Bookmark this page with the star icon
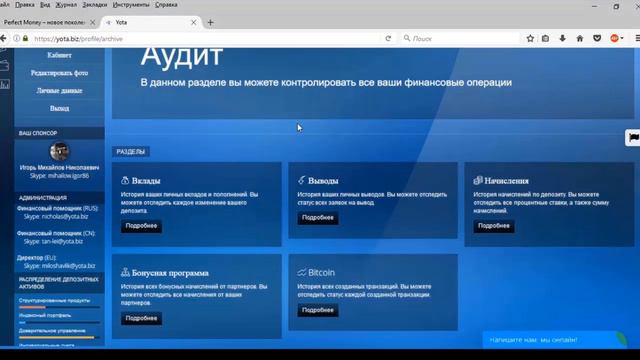 [530, 38]
